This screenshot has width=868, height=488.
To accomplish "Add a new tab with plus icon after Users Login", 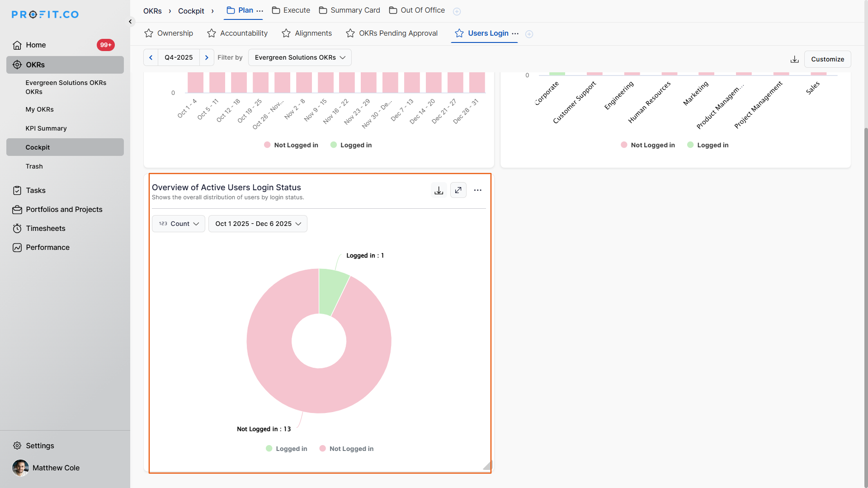I will (x=529, y=34).
